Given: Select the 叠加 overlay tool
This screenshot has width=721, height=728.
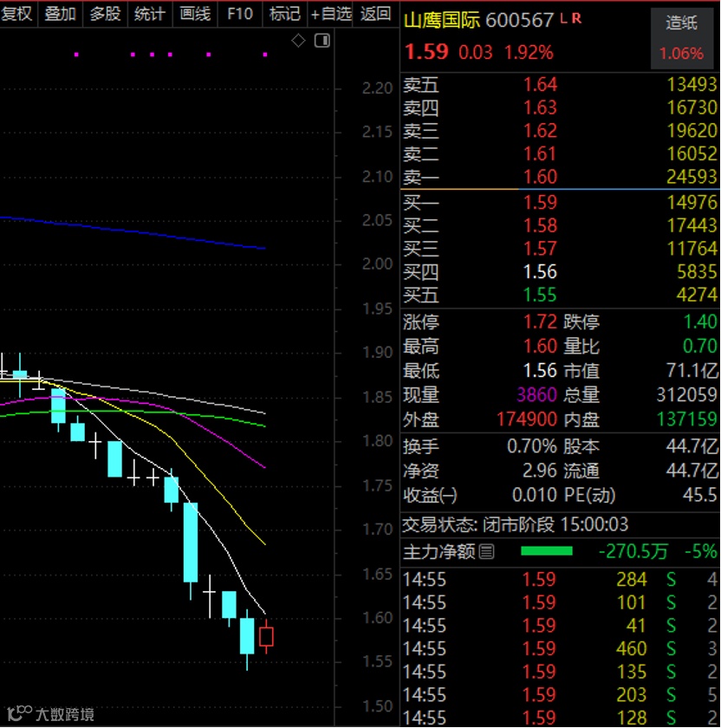Looking at the screenshot, I should [60, 14].
